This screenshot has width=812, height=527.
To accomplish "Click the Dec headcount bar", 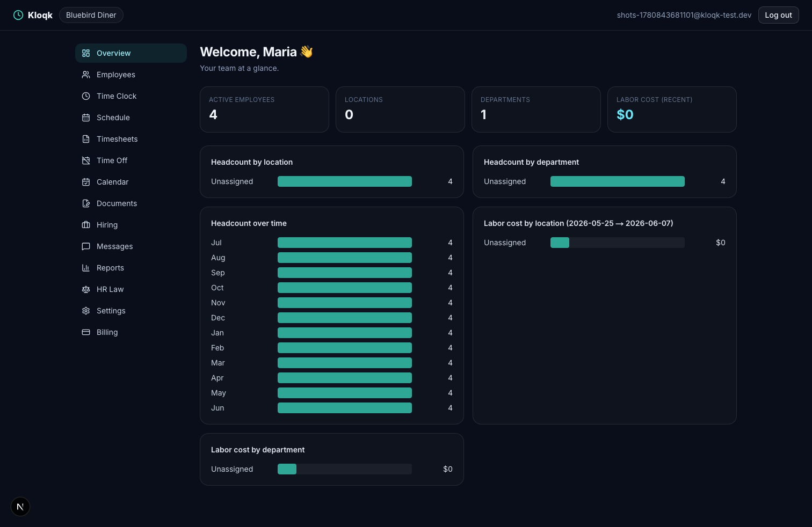I will (345, 318).
